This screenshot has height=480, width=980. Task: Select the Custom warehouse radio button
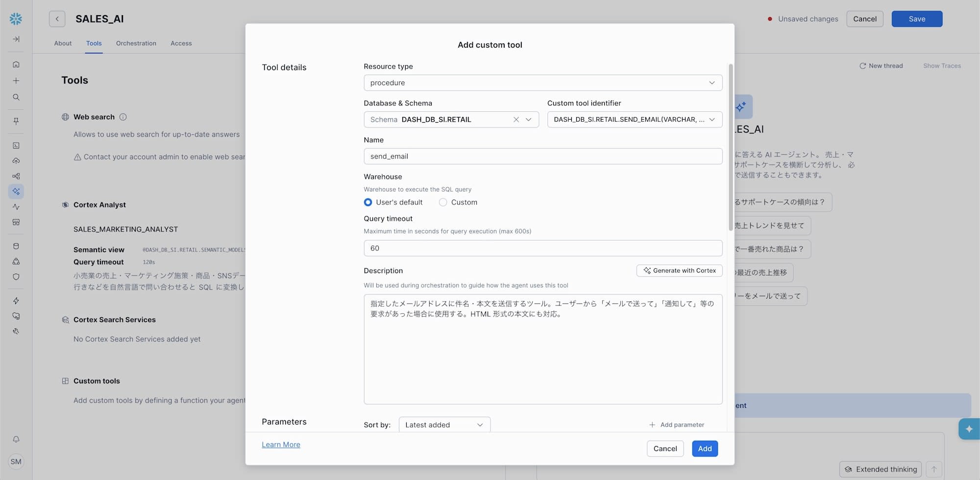pyautogui.click(x=442, y=202)
